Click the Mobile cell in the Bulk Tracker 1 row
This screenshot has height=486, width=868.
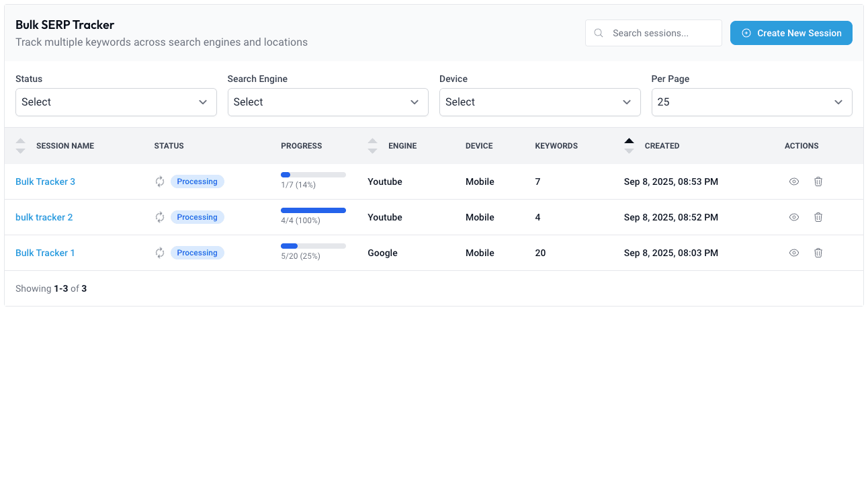(480, 253)
